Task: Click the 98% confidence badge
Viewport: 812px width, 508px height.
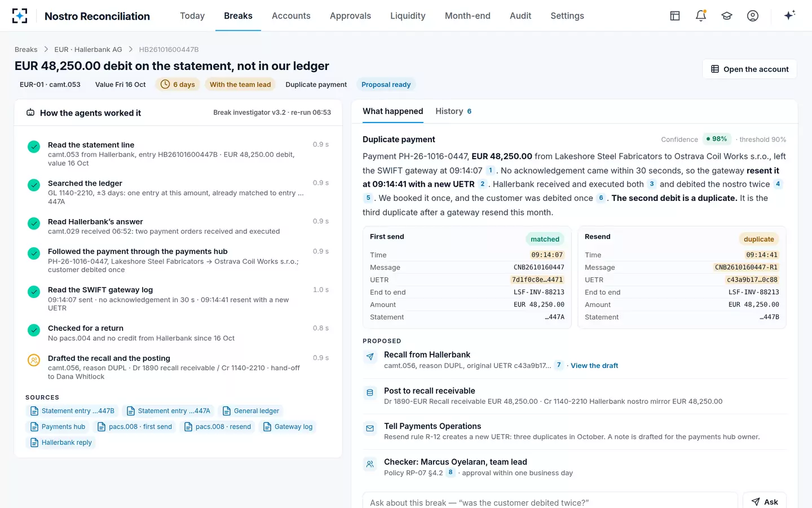Action: tap(717, 139)
